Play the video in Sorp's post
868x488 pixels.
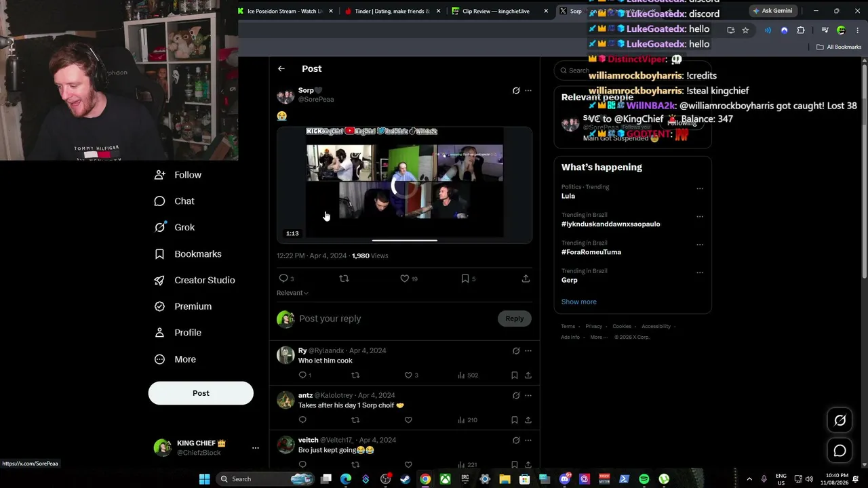(x=404, y=185)
